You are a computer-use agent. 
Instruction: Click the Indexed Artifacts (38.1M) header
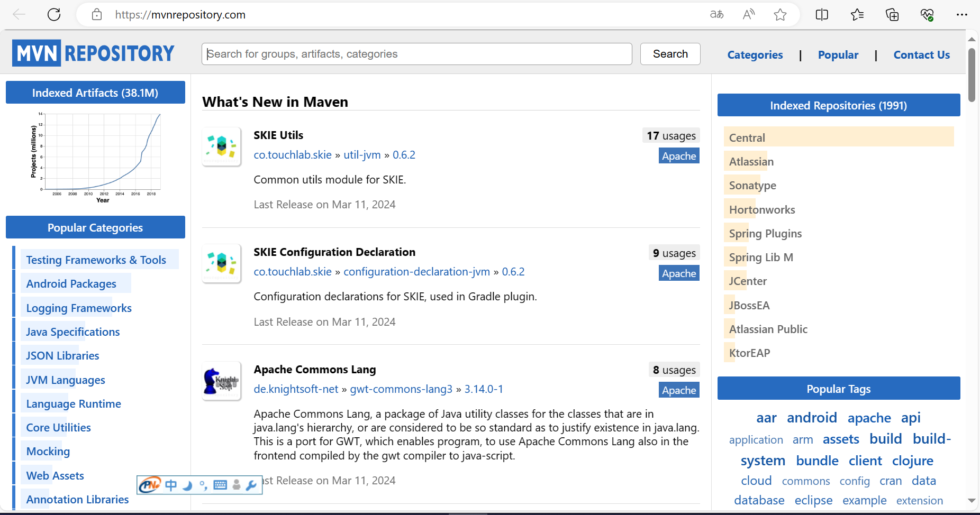[95, 93]
